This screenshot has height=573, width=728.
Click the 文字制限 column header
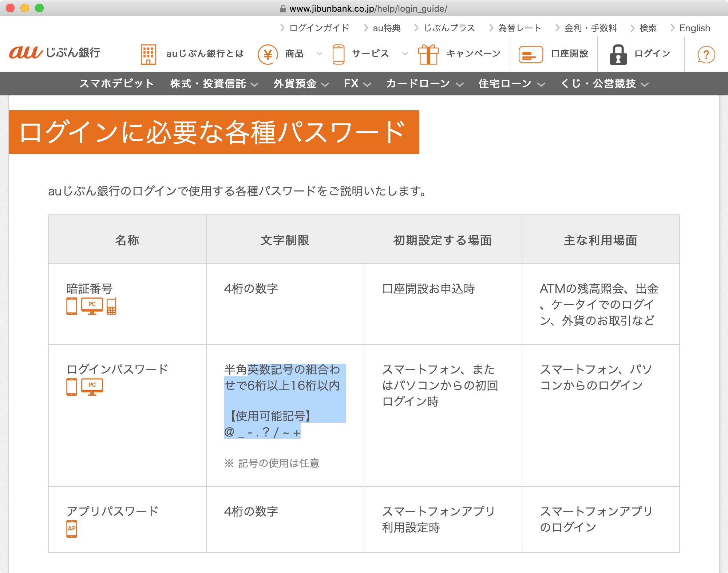(285, 240)
